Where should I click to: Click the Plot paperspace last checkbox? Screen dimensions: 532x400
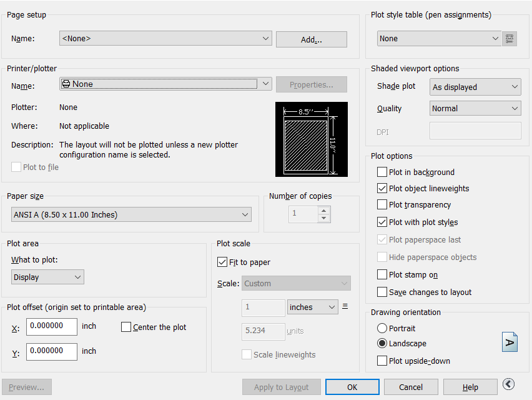click(x=382, y=239)
